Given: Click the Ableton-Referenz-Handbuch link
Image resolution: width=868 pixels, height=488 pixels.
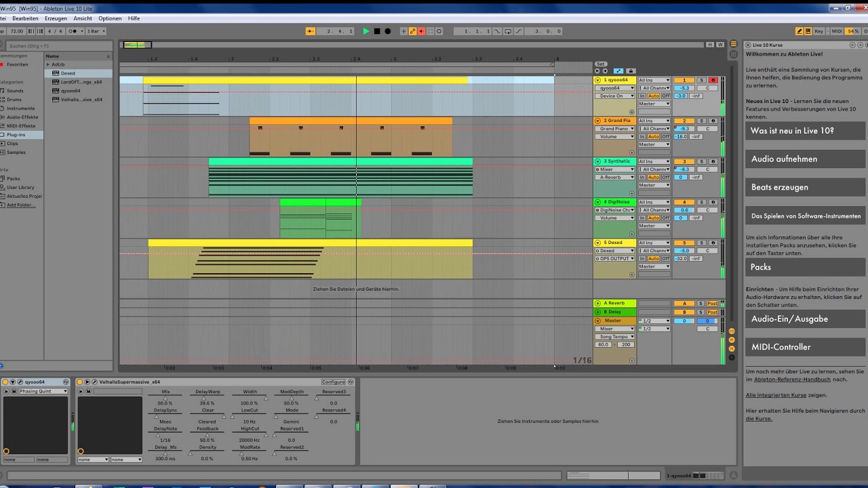Looking at the screenshot, I should (792, 380).
